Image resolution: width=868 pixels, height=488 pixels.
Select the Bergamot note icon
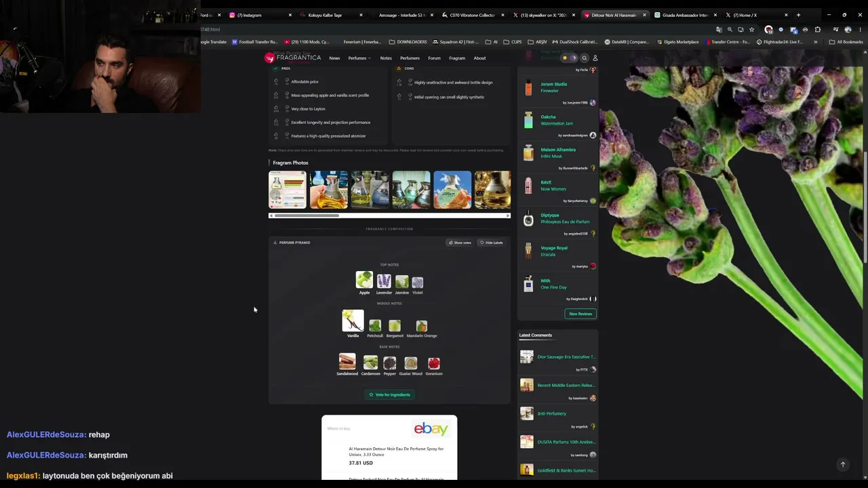point(395,326)
